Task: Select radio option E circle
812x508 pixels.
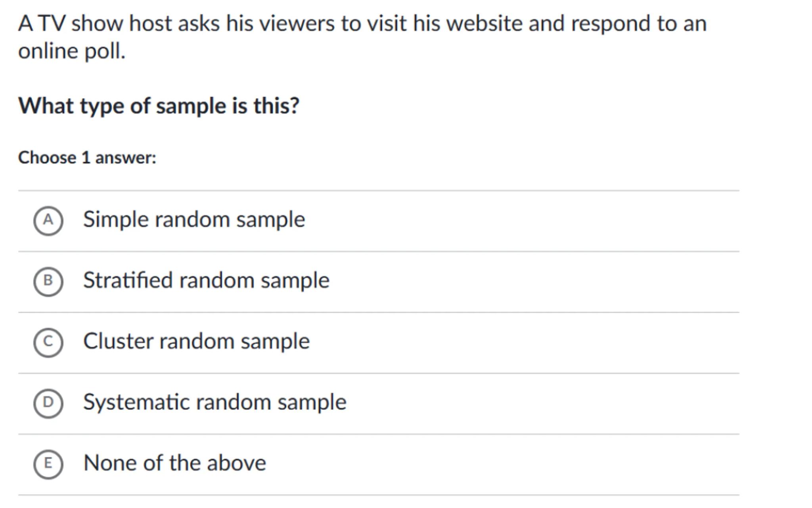Action: pos(48,464)
